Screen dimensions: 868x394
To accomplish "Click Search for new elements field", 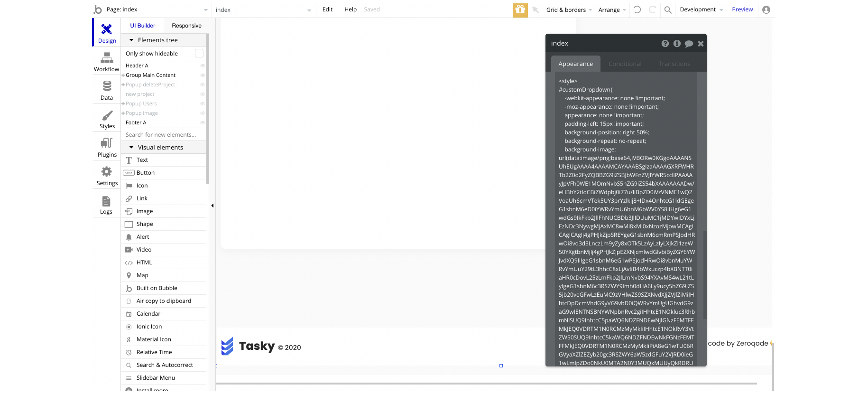I will [x=164, y=135].
